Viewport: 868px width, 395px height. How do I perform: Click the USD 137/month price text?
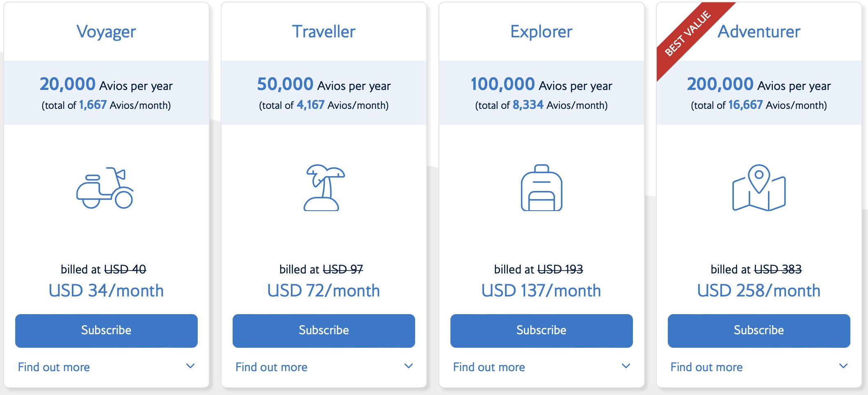point(541,291)
